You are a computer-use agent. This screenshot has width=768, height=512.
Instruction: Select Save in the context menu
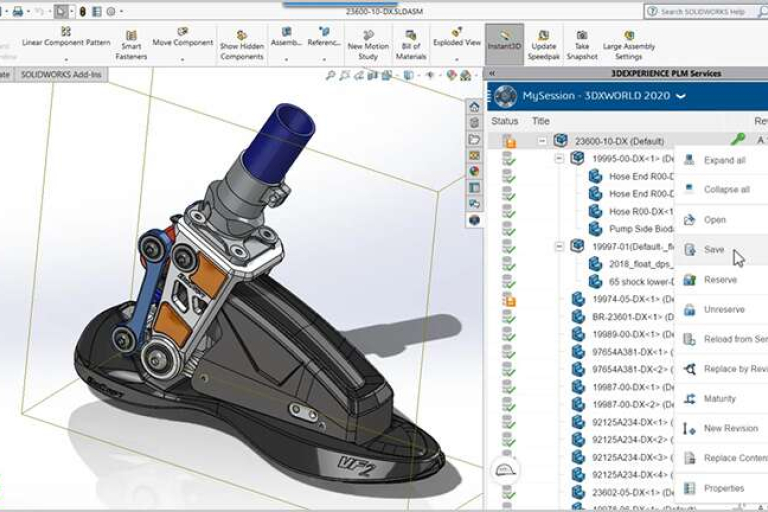coord(721,249)
